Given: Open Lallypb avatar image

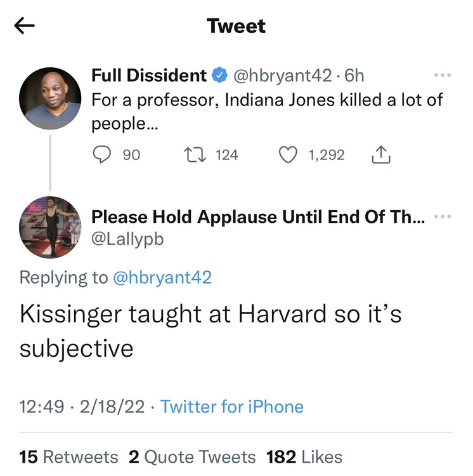Looking at the screenshot, I should 50,226.
